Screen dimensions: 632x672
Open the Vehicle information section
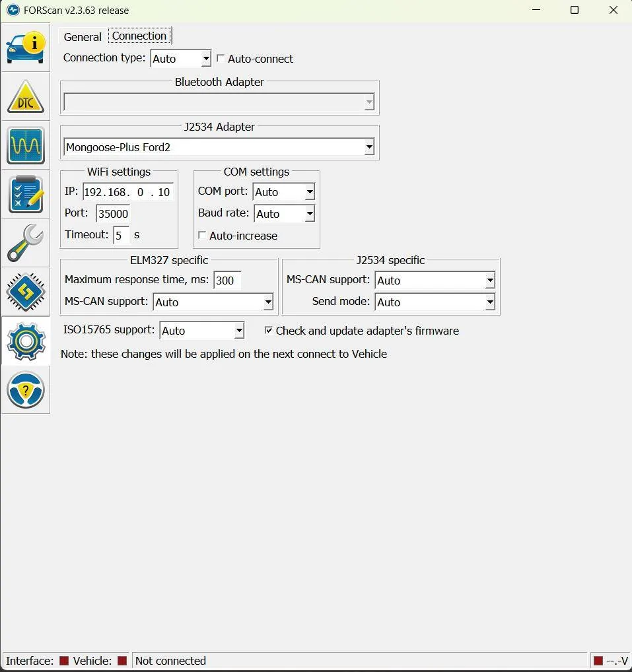point(26,48)
